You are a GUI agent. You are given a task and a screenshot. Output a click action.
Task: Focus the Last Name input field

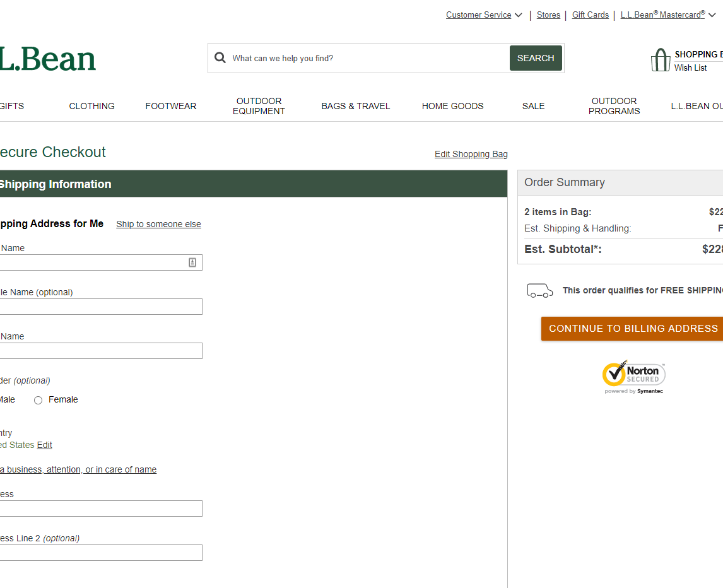point(101,351)
